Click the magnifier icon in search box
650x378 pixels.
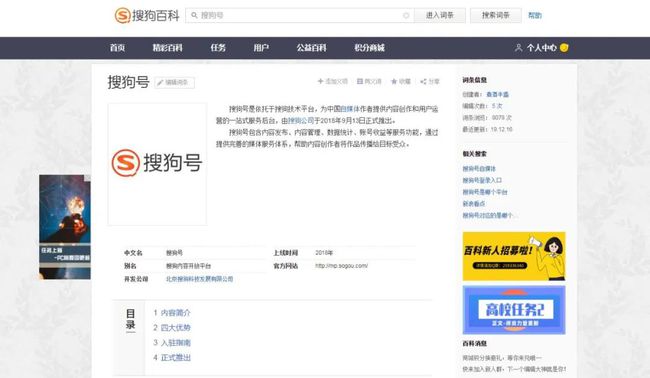(194, 15)
